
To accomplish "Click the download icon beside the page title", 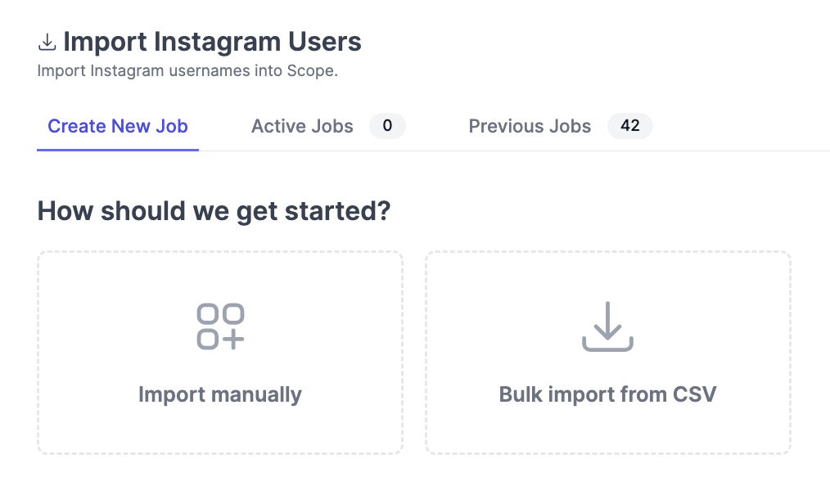I will coord(47,43).
